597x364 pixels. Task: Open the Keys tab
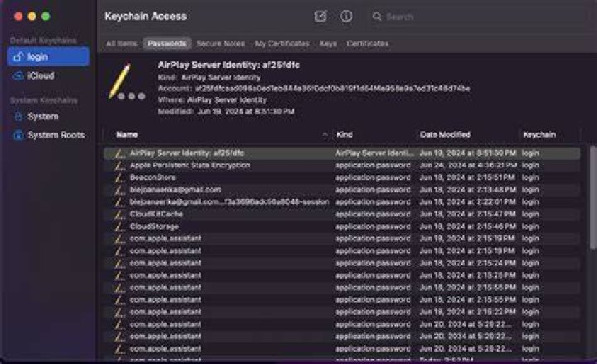(x=328, y=43)
